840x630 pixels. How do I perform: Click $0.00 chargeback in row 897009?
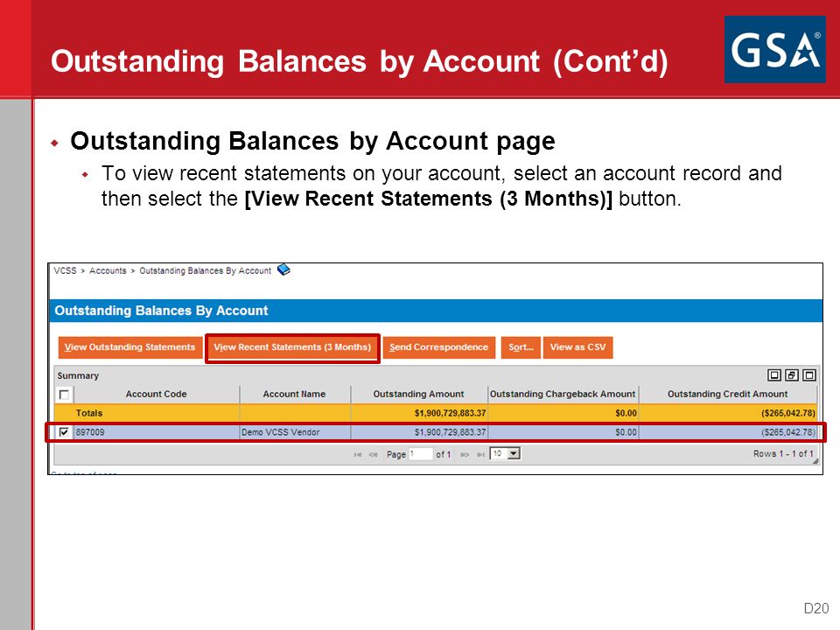(626, 431)
